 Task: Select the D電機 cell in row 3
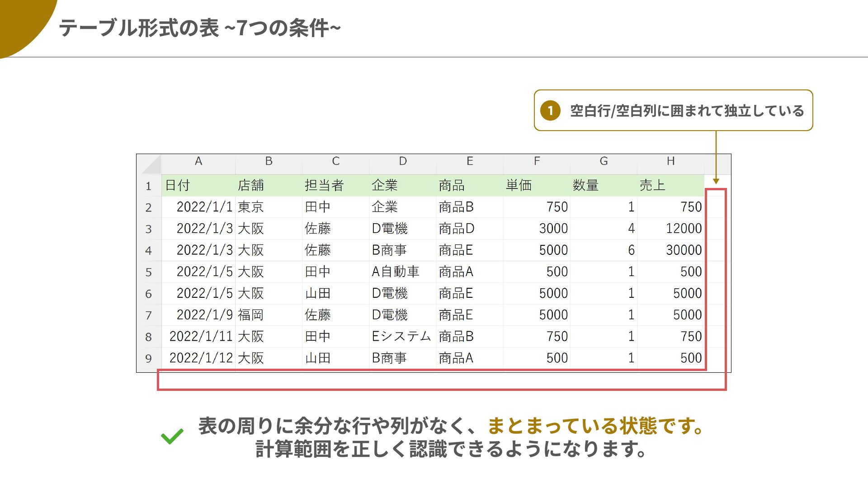[x=402, y=229]
